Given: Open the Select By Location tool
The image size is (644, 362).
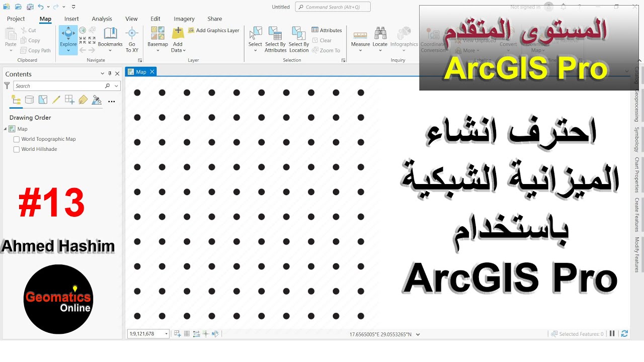Looking at the screenshot, I should [x=299, y=40].
